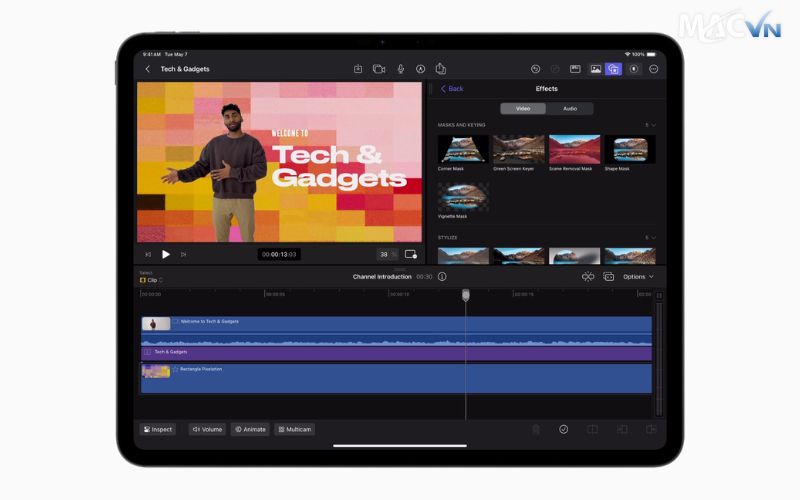
Task: Open the more options ellipsis icon
Action: 654,69
